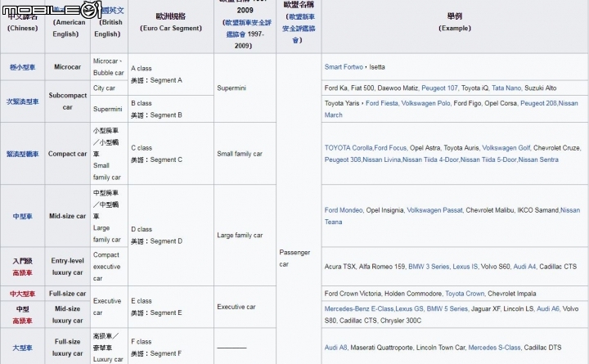Open the red 高級車 link under 入門級

pos(23,272)
